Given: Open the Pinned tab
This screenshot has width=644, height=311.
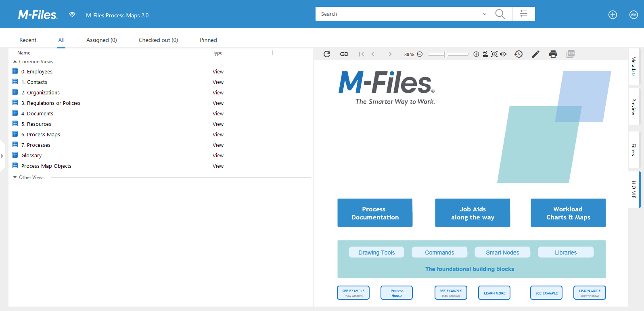Looking at the screenshot, I should [x=208, y=40].
